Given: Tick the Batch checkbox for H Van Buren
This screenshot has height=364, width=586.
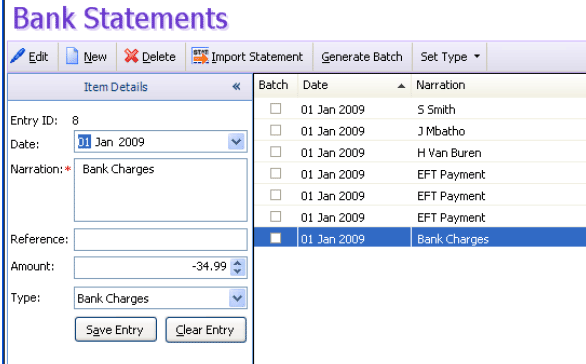Looking at the screenshot, I should pos(276,152).
